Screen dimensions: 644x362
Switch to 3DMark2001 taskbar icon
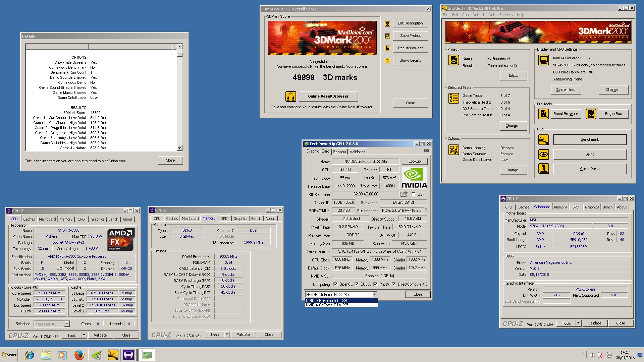[x=113, y=355]
